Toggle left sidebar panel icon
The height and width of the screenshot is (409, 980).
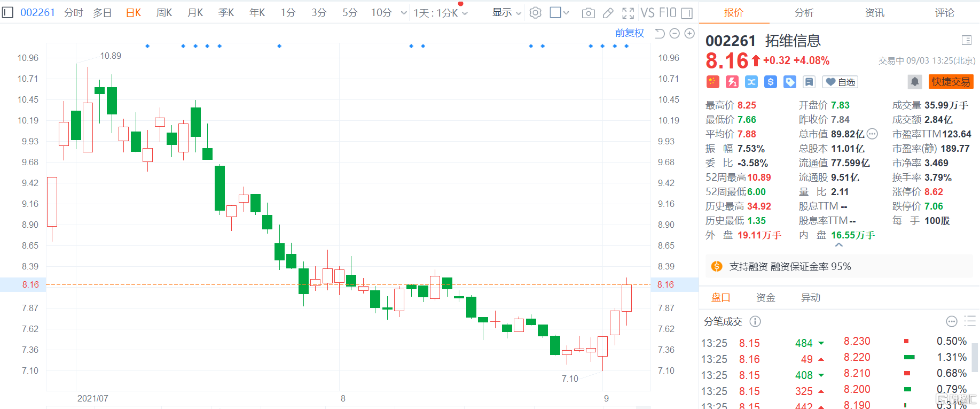(x=7, y=12)
